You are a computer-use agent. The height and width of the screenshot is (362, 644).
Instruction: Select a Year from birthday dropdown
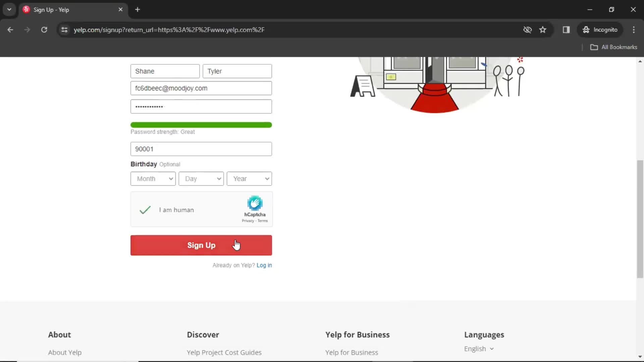[x=249, y=179]
